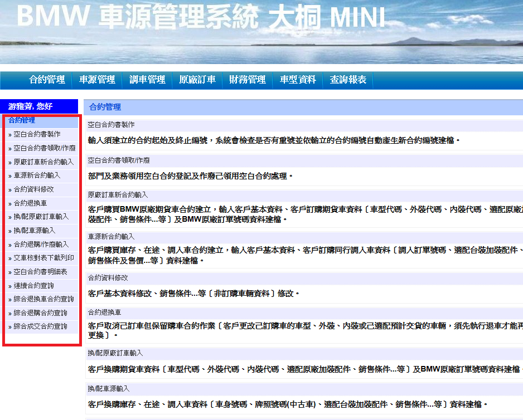Click the 換/配原廠訂車輸入 heading in main content
This screenshot has height=420, width=523.
point(115,353)
